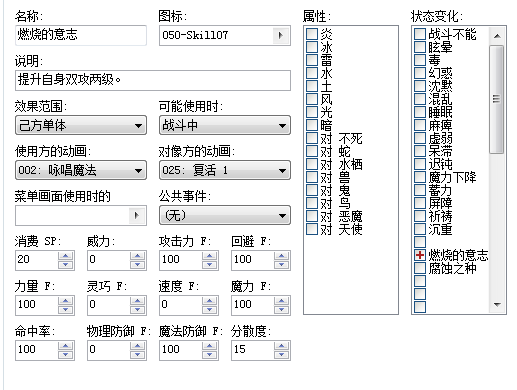The image size is (517, 390).
Task: Click the state list scrollbar thumb
Action: [x=497, y=99]
